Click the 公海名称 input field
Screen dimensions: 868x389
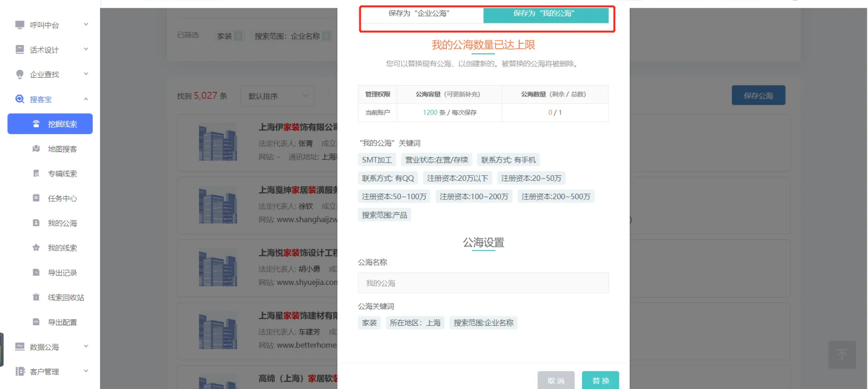(x=483, y=283)
